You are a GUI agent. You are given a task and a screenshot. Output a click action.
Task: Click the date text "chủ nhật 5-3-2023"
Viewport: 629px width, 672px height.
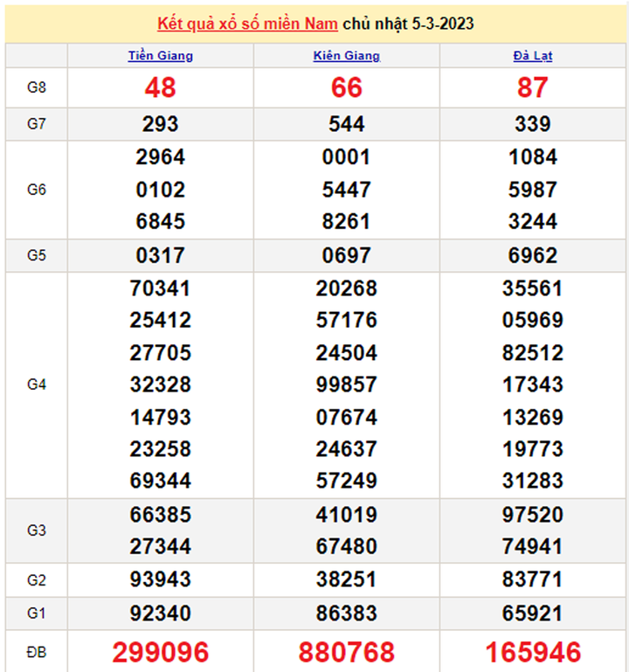pyautogui.click(x=409, y=24)
